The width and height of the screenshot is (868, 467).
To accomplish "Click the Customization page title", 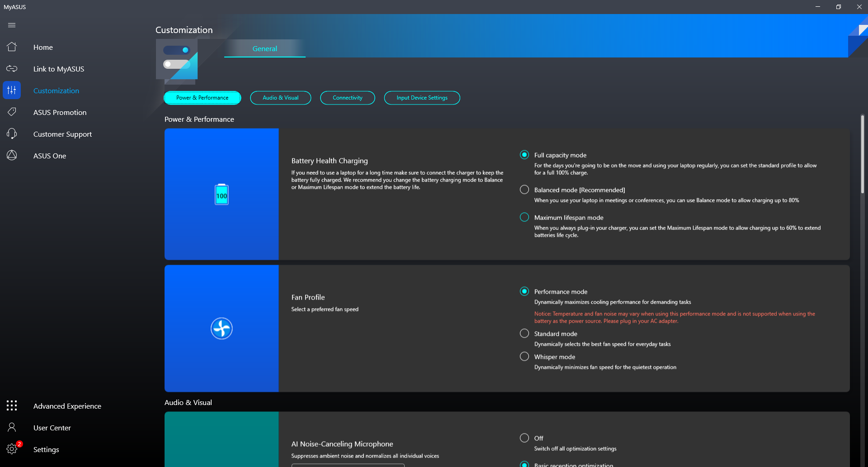I will point(184,30).
